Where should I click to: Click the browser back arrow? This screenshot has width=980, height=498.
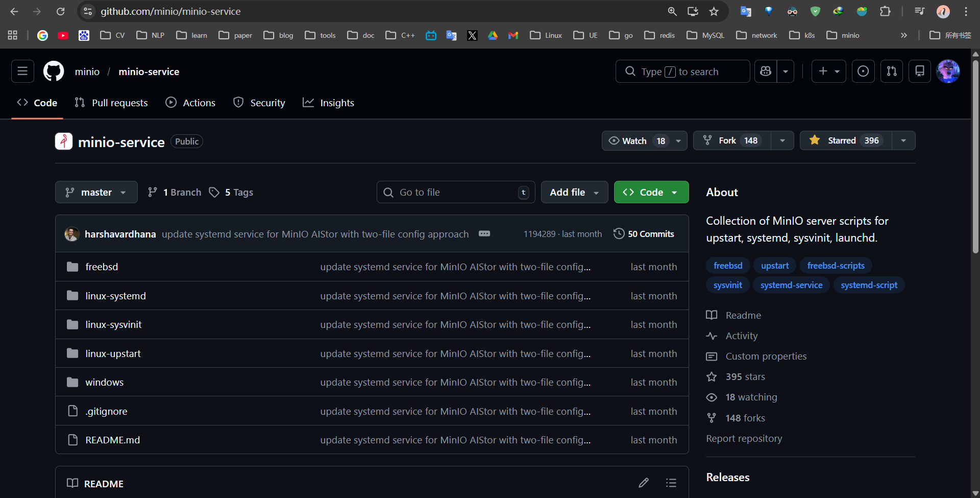point(14,11)
